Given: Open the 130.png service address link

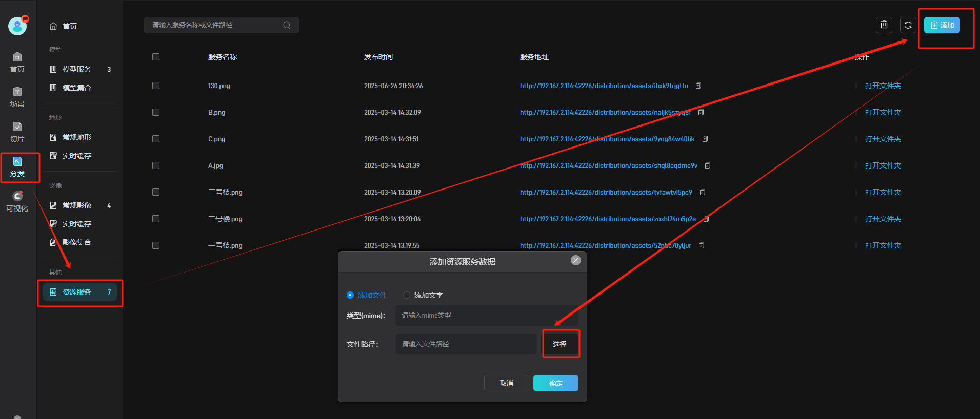Looking at the screenshot, I should pos(604,86).
